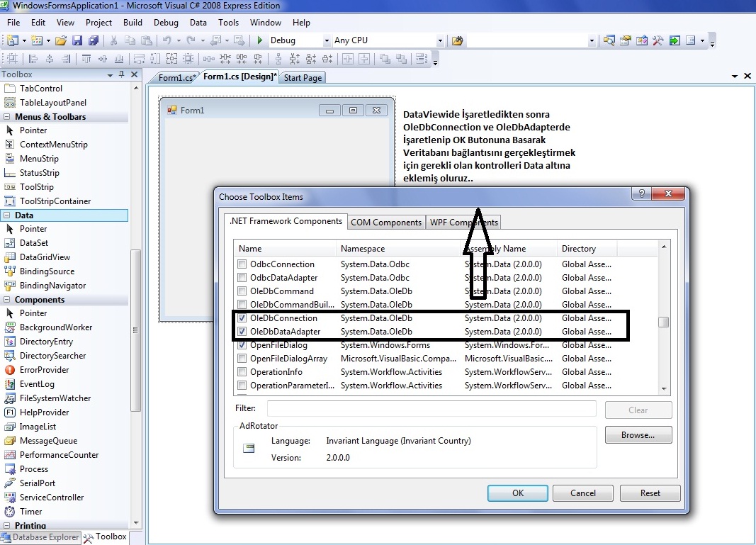The width and height of the screenshot is (756, 545).
Task: Uncheck the OleDbDataAdapter checkbox
Action: [x=243, y=332]
